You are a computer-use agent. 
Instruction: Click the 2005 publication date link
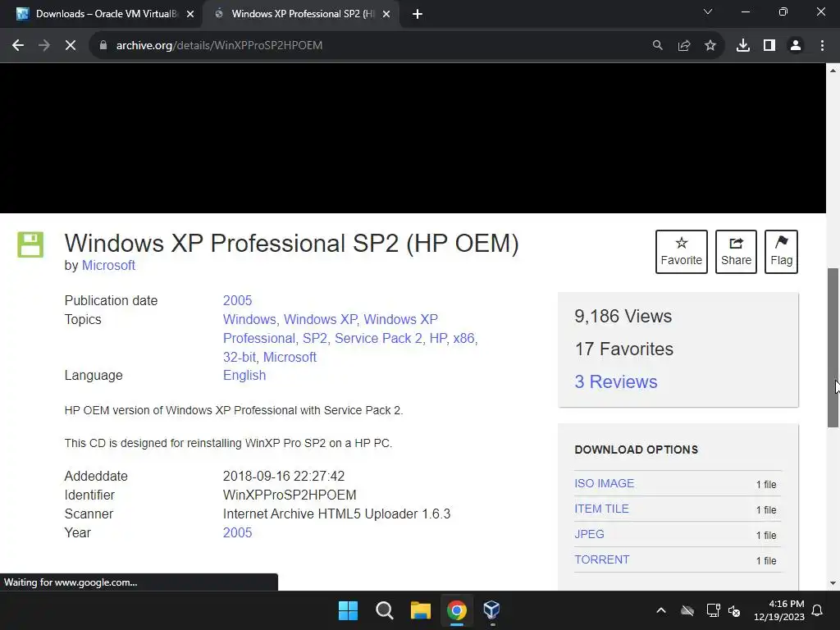(x=237, y=300)
